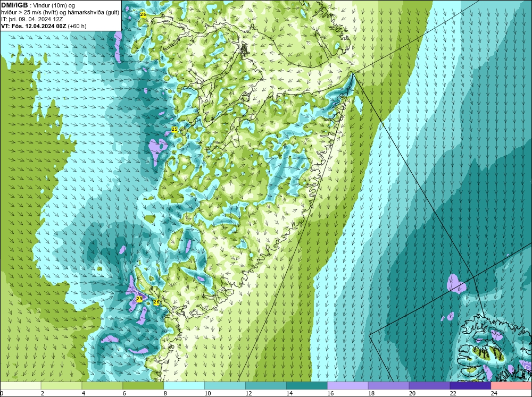This screenshot has width=532, height=397.
Task: Click the 16–18 m/s lavender legend swatch
Action: click(x=348, y=386)
